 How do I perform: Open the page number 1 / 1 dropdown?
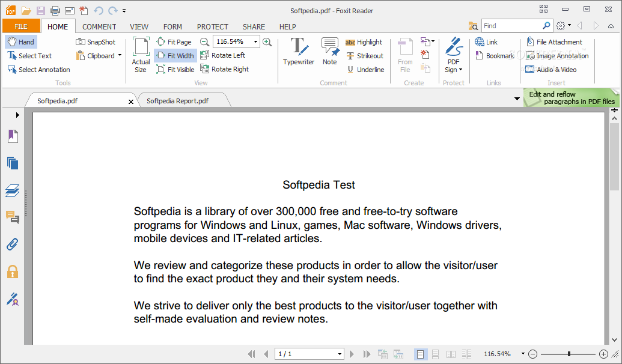tap(340, 354)
